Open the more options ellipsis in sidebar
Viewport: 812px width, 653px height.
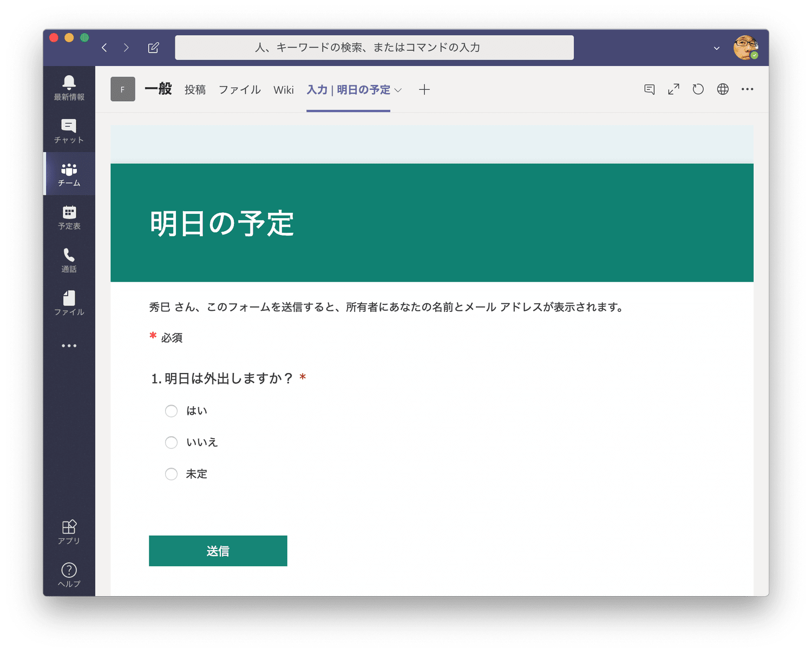(x=69, y=345)
